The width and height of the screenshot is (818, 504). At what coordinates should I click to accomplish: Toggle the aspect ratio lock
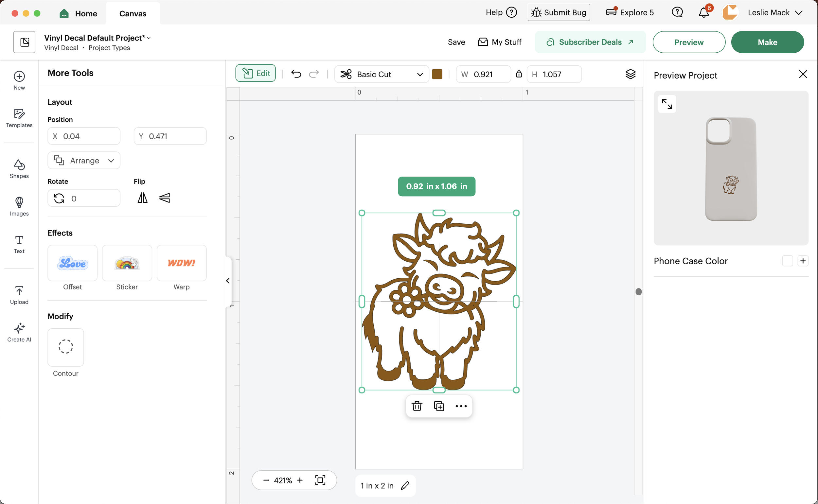coord(519,74)
